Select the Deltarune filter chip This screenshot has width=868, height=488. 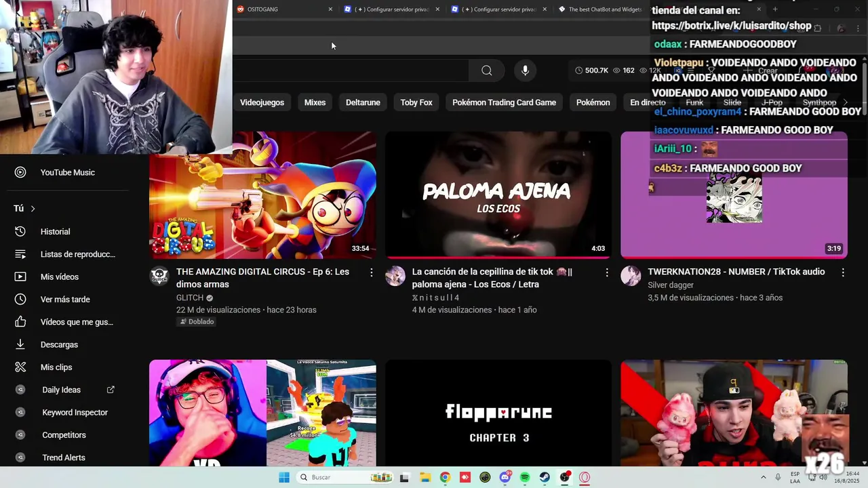(x=363, y=102)
